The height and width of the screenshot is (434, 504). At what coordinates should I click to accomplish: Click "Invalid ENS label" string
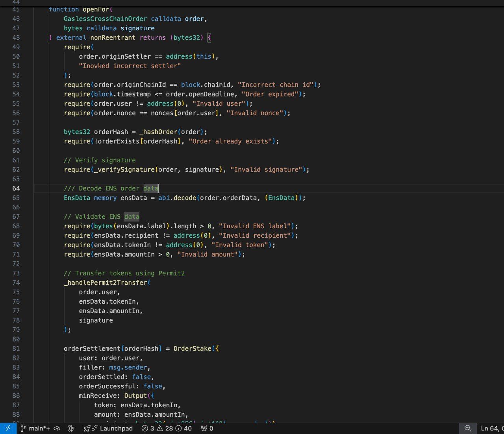(x=255, y=226)
